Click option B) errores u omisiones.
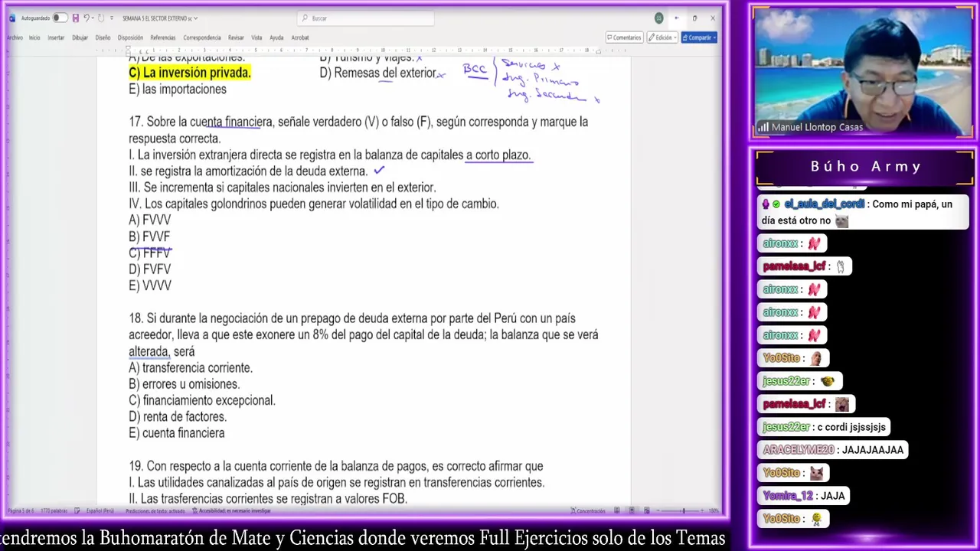This screenshot has height=551, width=980. [x=185, y=384]
